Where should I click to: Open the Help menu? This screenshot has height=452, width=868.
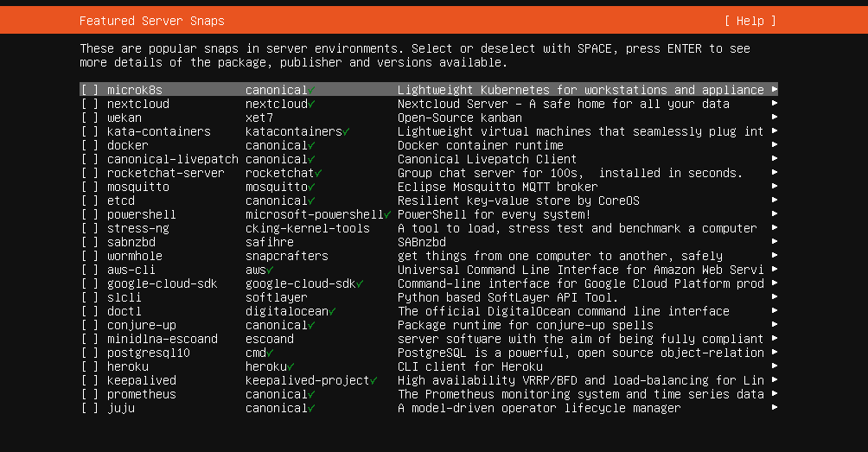[x=750, y=21]
